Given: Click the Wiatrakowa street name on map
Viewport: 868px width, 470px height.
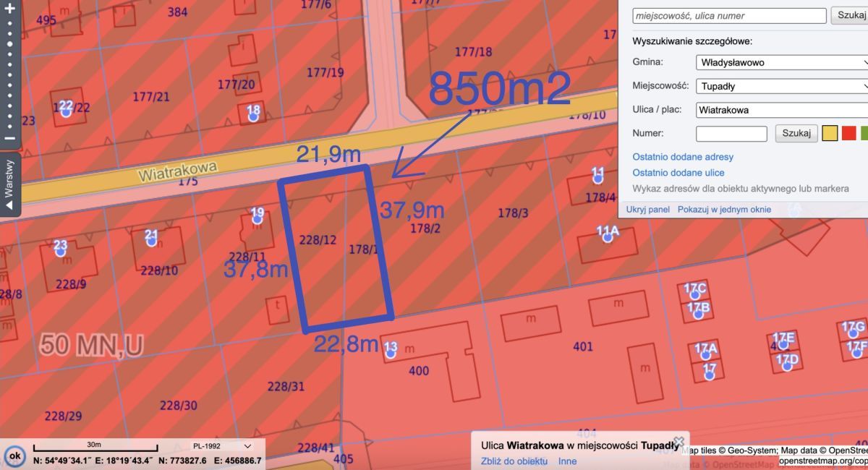Looking at the screenshot, I should tap(178, 171).
